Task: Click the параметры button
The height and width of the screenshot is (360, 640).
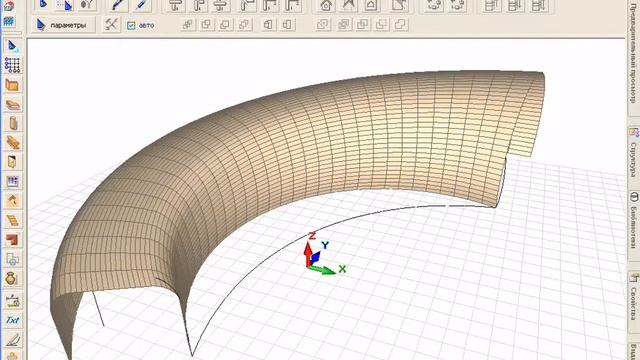Action: pyautogui.click(x=63, y=25)
